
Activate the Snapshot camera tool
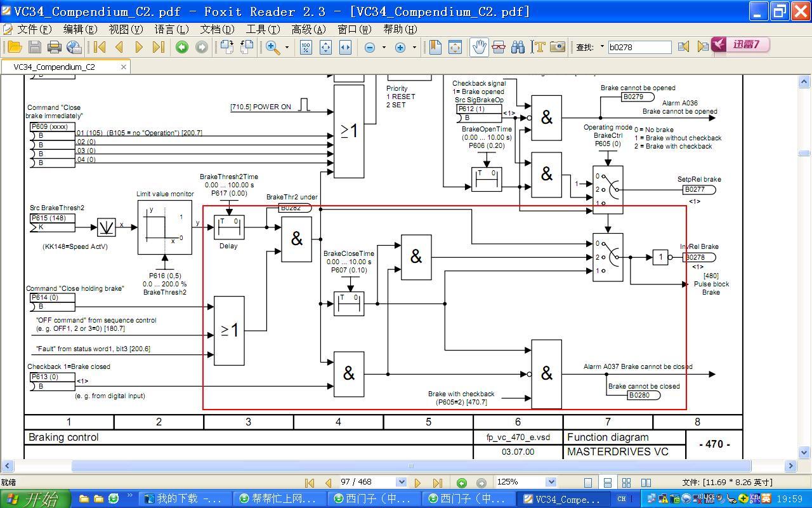(558, 47)
